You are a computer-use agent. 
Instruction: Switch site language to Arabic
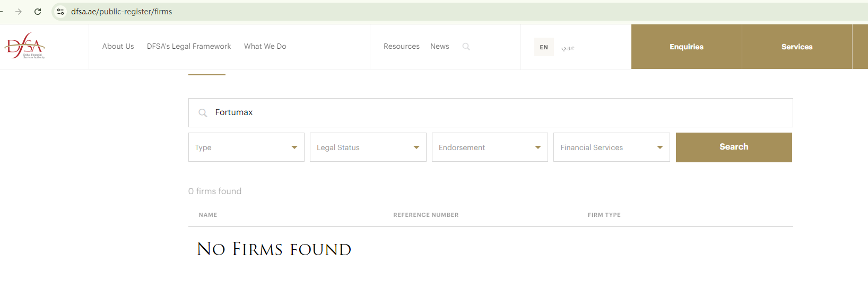point(568,47)
